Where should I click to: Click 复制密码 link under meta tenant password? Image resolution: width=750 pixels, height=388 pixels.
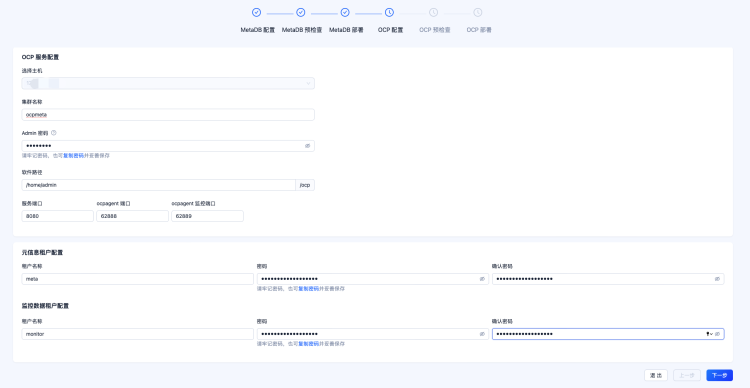[309, 289]
